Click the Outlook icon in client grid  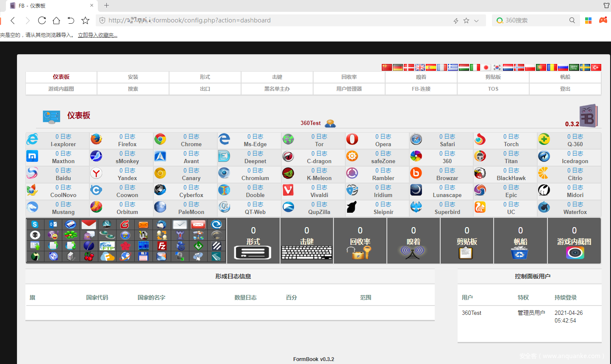[53, 225]
